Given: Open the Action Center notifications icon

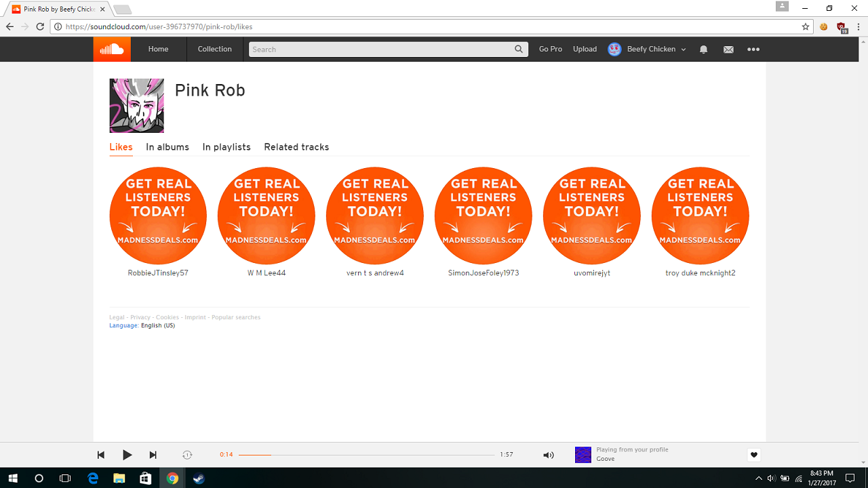Looking at the screenshot, I should coord(850,478).
